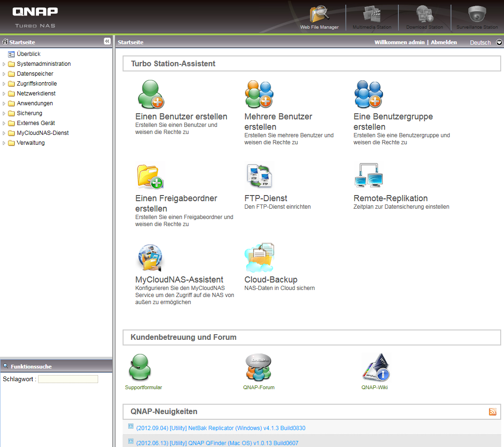The width and height of the screenshot is (504, 447).
Task: Click the Eine Benutzergruppe erstellen heading
Action: coord(393,122)
